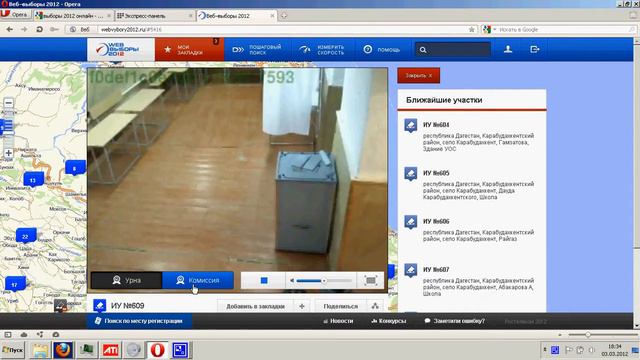Click the site search field
This screenshot has height=360, width=640.
[453, 49]
